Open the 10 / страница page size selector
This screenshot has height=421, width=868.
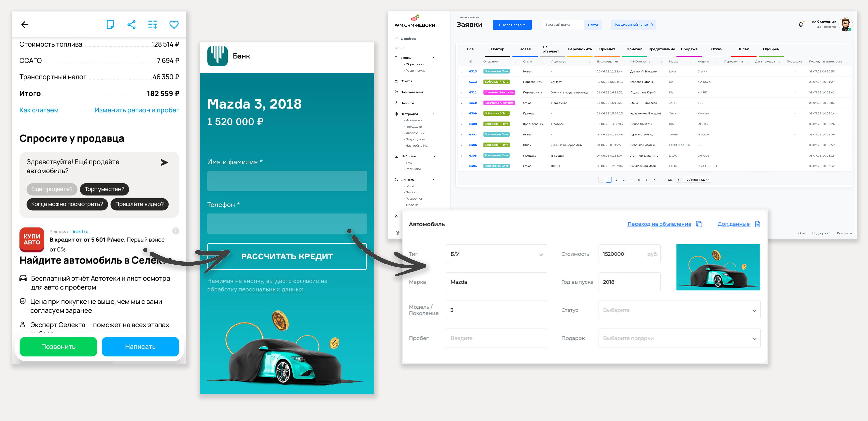(x=697, y=180)
